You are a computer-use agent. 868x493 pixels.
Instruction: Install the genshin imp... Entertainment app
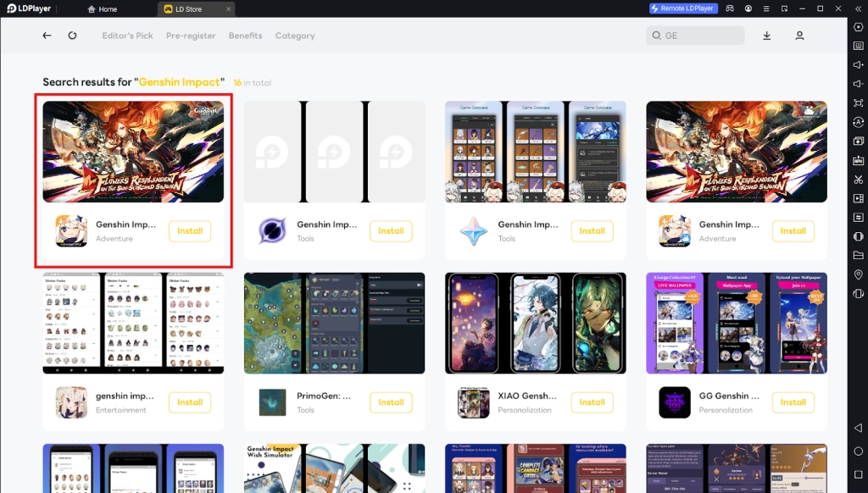[190, 402]
